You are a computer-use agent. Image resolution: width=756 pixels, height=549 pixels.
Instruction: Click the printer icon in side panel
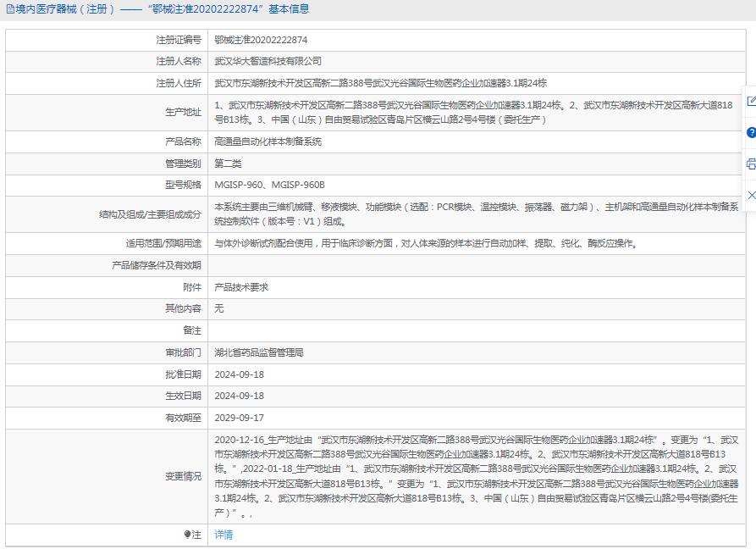coord(751,164)
